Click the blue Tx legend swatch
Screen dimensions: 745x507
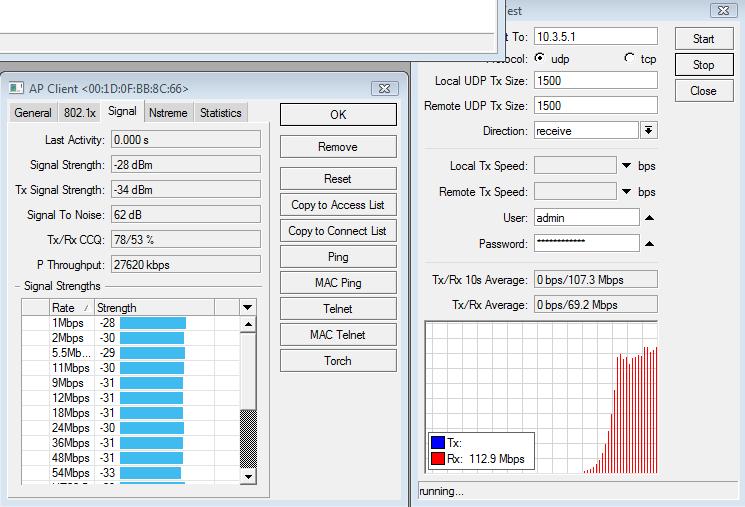437,443
